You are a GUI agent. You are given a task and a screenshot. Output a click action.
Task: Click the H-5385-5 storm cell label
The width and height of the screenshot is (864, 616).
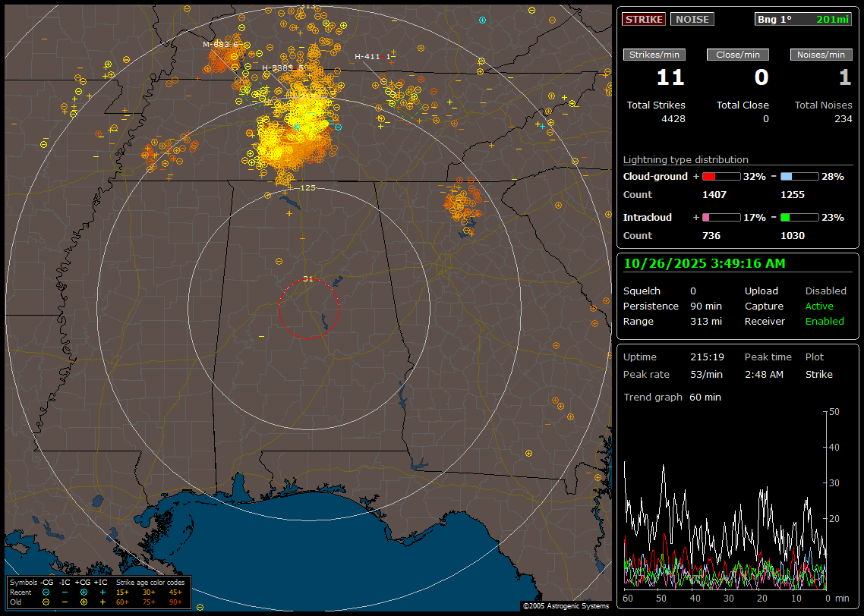[282, 68]
